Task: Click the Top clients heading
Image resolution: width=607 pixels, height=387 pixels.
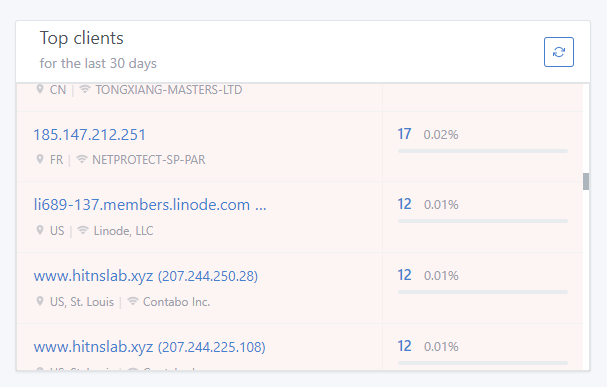Action: click(x=82, y=38)
